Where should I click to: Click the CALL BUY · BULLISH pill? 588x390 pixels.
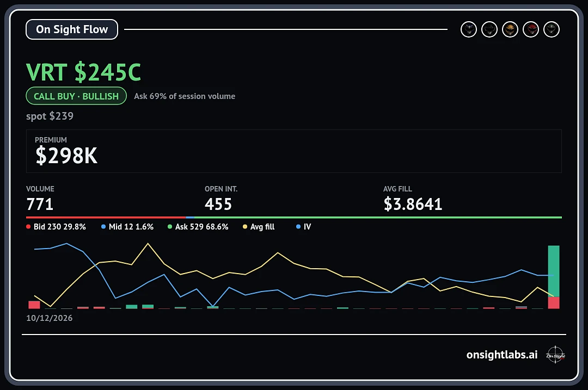click(x=76, y=96)
